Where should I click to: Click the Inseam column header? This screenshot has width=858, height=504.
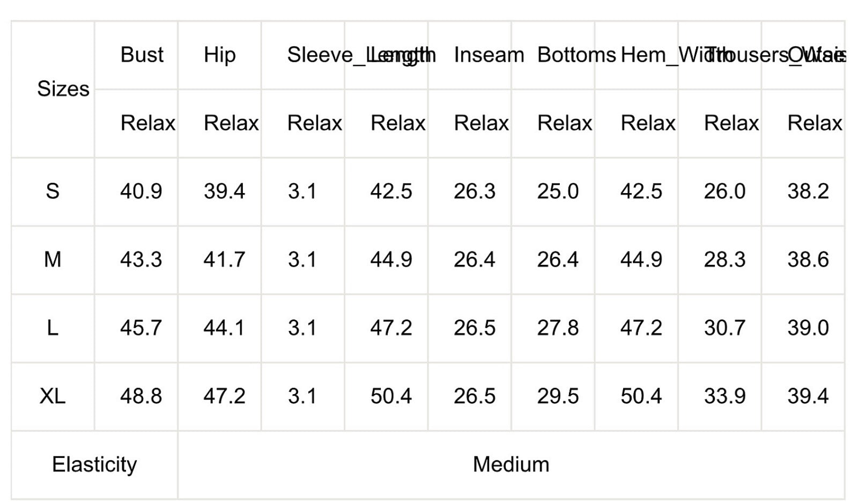489,55
